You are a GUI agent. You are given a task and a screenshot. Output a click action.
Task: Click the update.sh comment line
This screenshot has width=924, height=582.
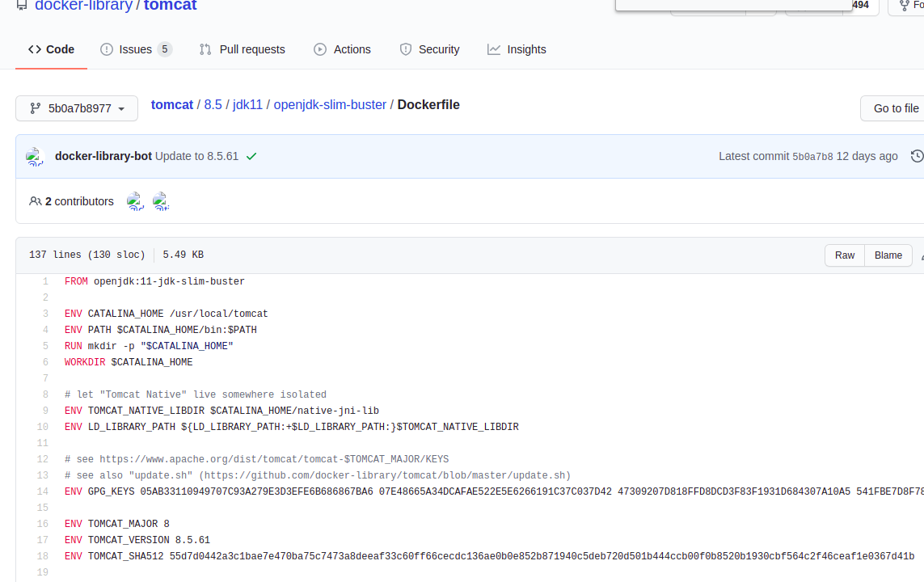[318, 475]
